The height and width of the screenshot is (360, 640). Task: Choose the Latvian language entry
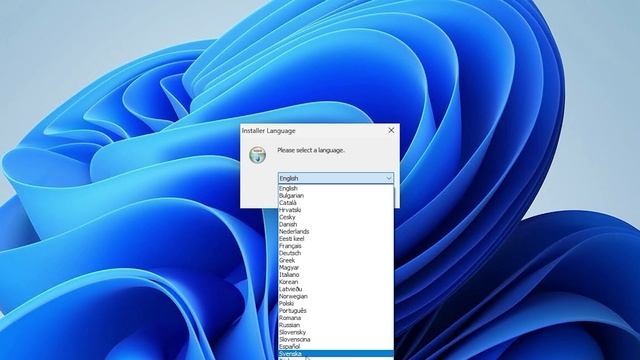point(336,289)
